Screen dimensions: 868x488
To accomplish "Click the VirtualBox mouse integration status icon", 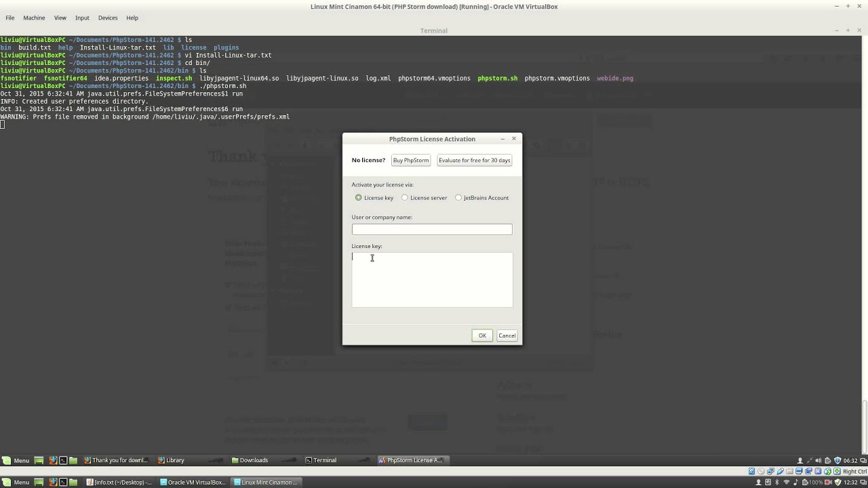I will point(827,471).
